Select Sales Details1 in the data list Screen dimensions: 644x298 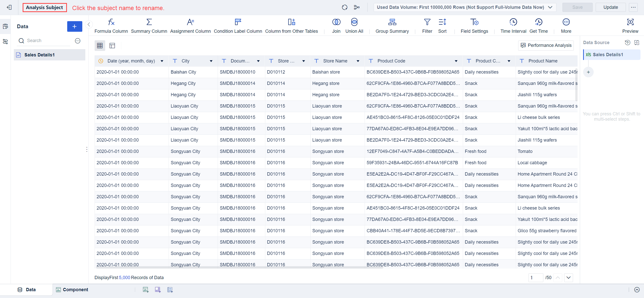[x=40, y=54]
